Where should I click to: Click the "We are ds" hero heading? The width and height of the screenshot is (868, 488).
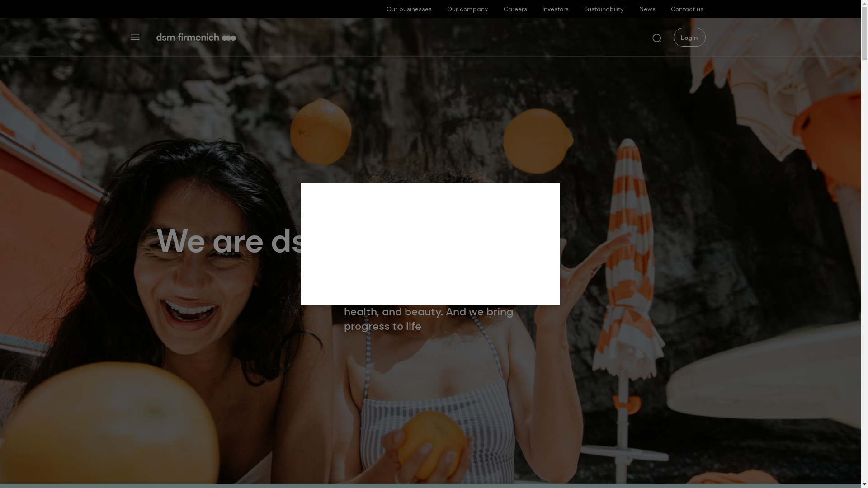231,241
